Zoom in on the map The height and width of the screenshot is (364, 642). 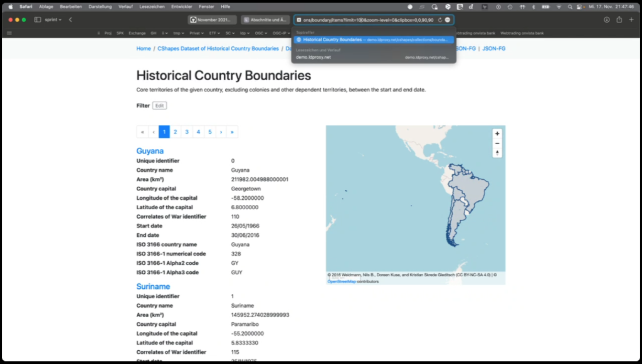coord(497,133)
